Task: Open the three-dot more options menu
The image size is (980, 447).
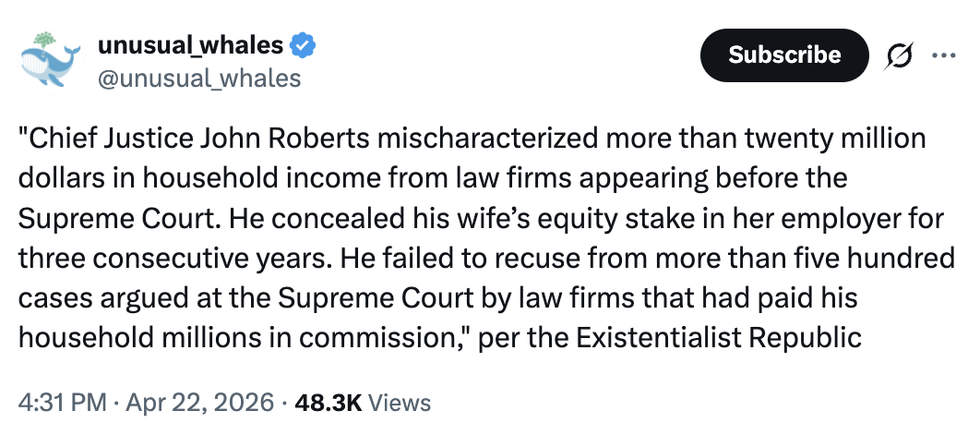Action: [943, 55]
